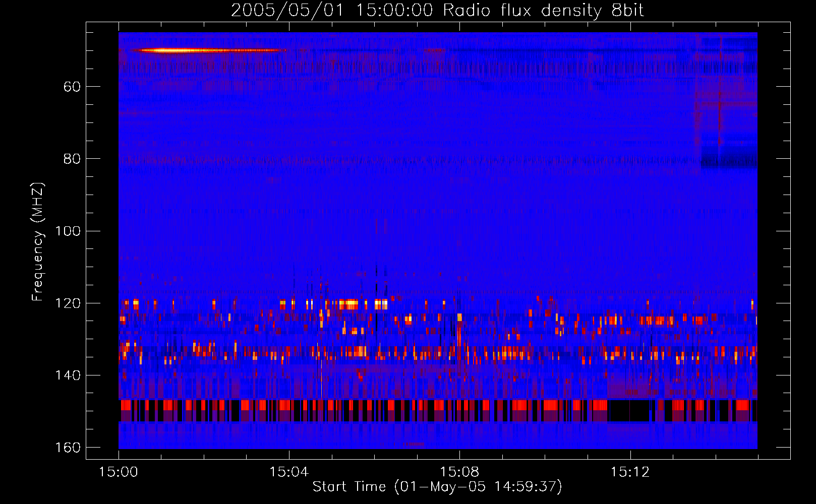Image resolution: width=816 pixels, height=504 pixels.
Task: Click the 'Start Time (01-May-05 14:59:37)' axis label
Action: coord(437,487)
